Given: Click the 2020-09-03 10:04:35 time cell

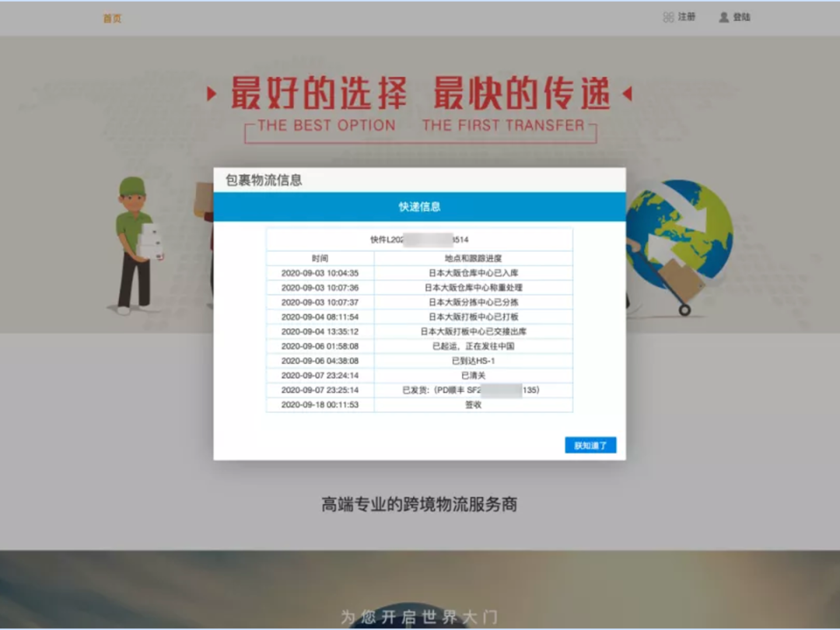Looking at the screenshot, I should [320, 273].
